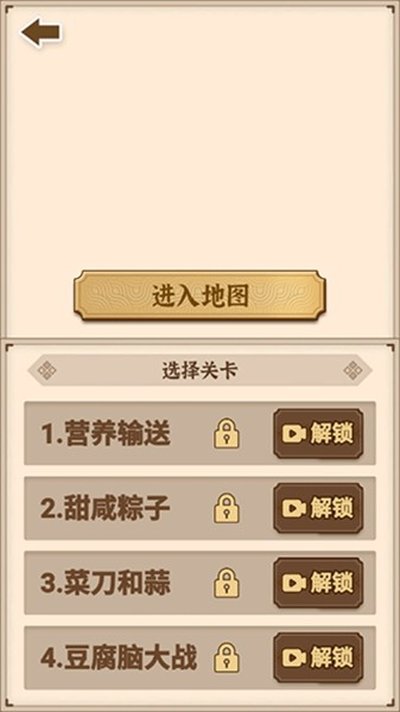Select the 2.甜咸粽子 level row

(x=200, y=508)
